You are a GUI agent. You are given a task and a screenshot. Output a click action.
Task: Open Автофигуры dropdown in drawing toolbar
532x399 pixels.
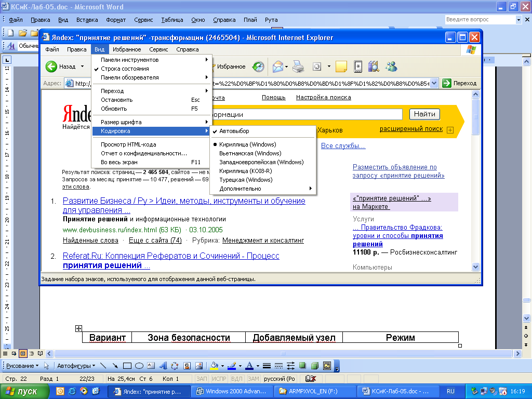point(76,366)
